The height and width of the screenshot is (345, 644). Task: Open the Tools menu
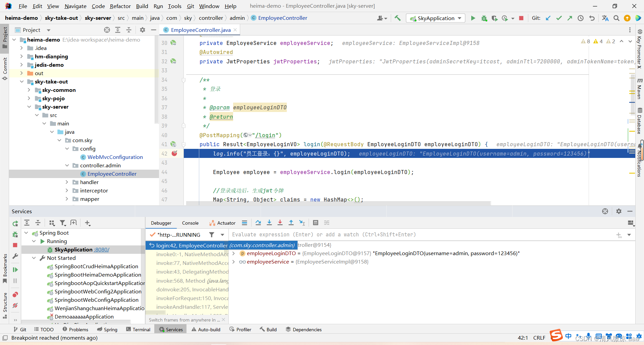(174, 6)
